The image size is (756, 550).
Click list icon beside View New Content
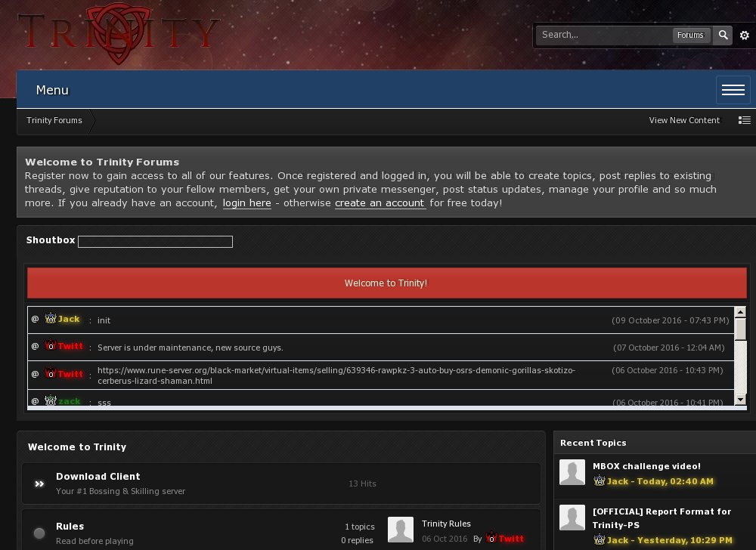point(745,120)
